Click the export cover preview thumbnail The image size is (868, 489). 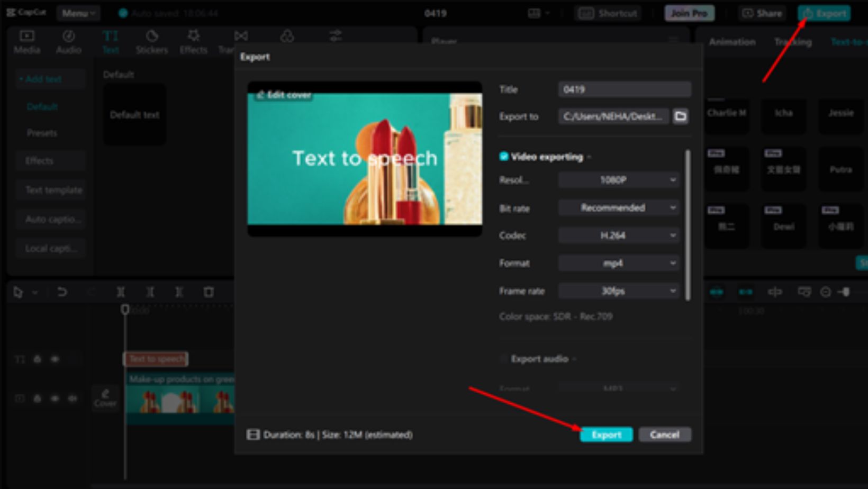tap(365, 159)
